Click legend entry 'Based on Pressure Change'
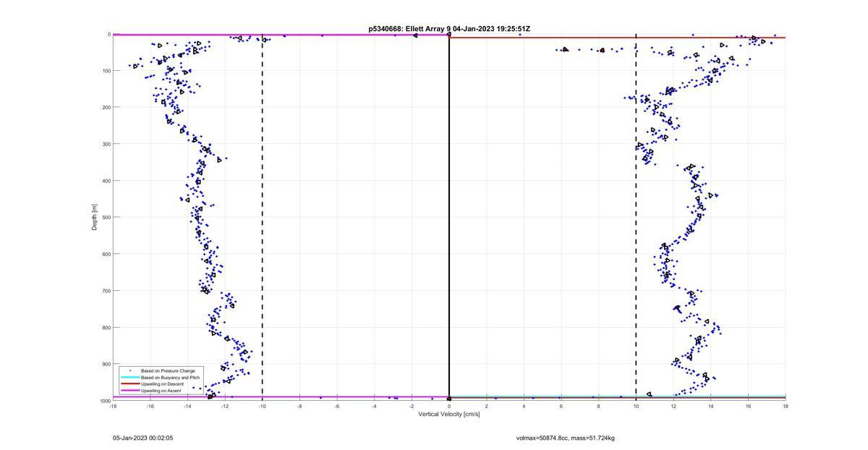Image resolution: width=868 pixels, height=450 pixels. tap(168, 371)
